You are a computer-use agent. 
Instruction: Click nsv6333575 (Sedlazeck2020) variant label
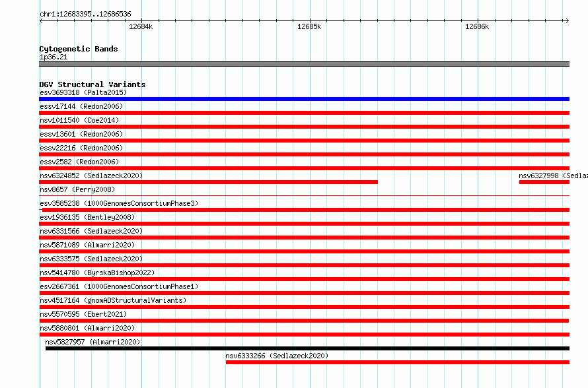[91, 259]
